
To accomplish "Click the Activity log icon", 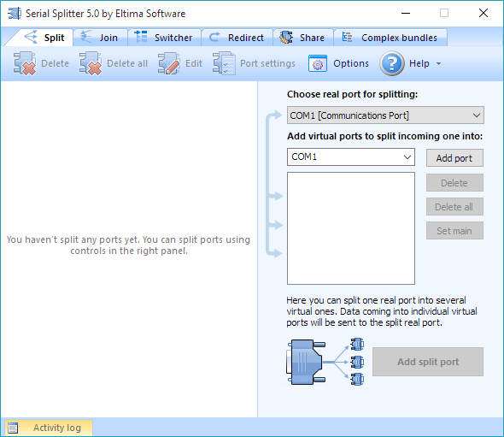I will point(13,428).
